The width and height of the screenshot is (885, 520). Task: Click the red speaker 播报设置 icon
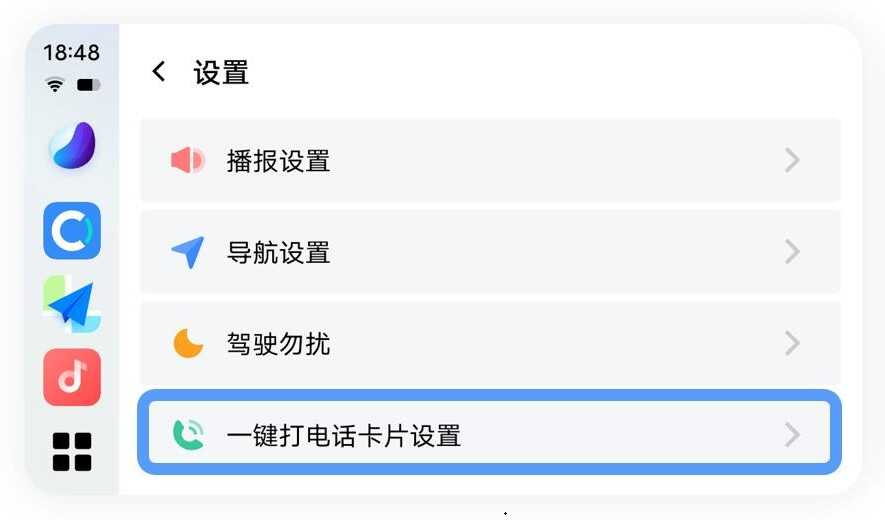click(187, 160)
